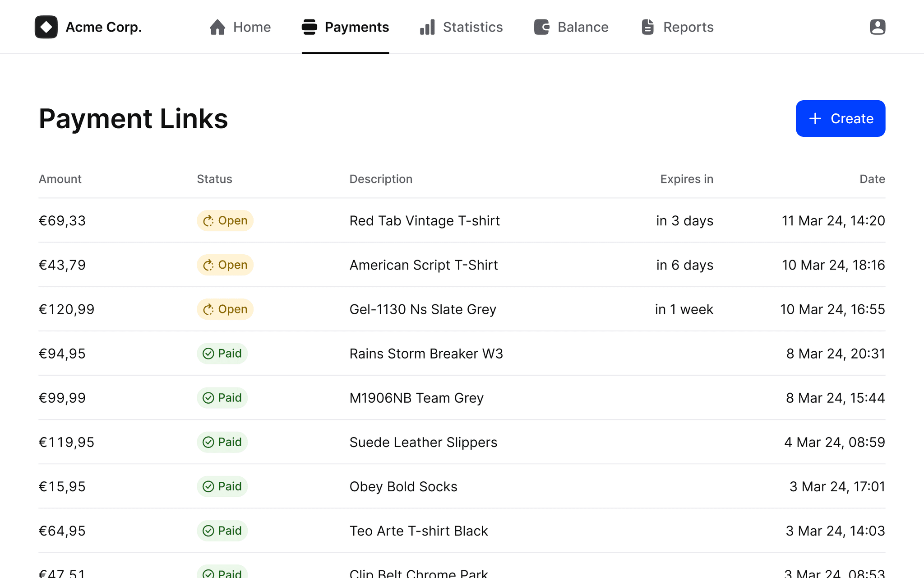
Task: Click the Acme Corp. logo icon
Action: pyautogui.click(x=46, y=27)
